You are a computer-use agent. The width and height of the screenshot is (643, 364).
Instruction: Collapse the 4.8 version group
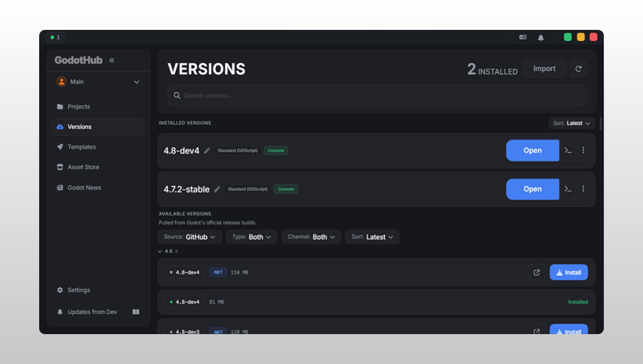click(160, 251)
